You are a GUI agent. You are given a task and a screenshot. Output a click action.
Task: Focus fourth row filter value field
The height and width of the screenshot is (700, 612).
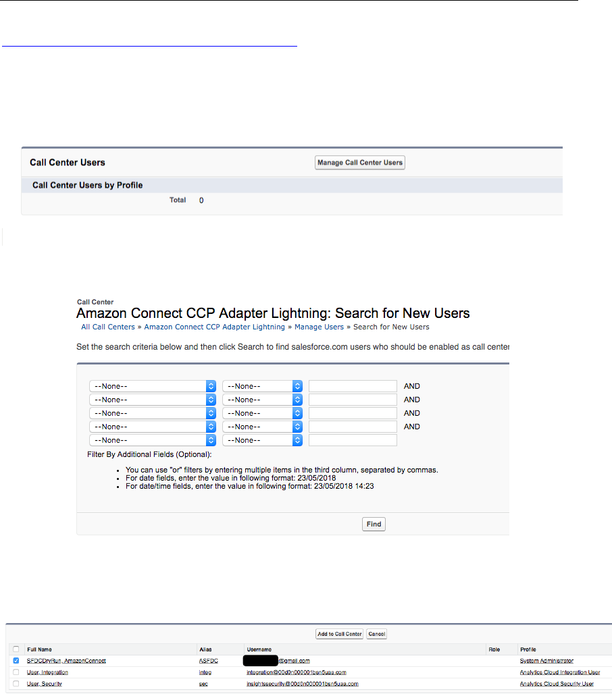[x=353, y=427]
